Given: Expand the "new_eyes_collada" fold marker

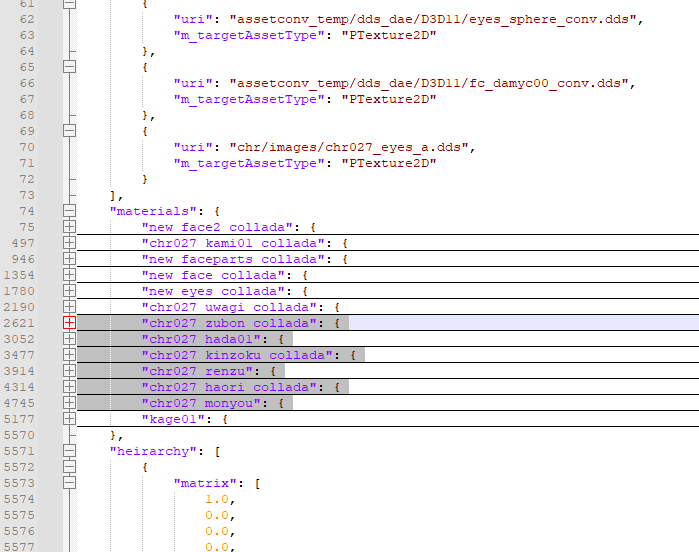Looking at the screenshot, I should 69,291.
